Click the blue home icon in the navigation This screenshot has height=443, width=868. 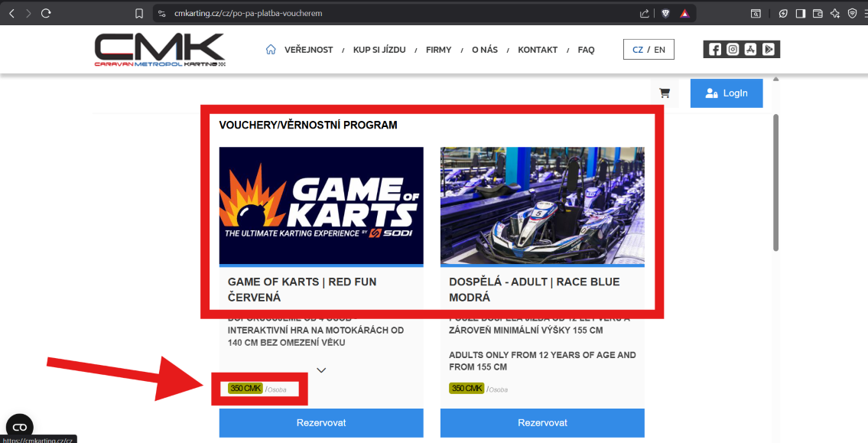[x=271, y=50]
